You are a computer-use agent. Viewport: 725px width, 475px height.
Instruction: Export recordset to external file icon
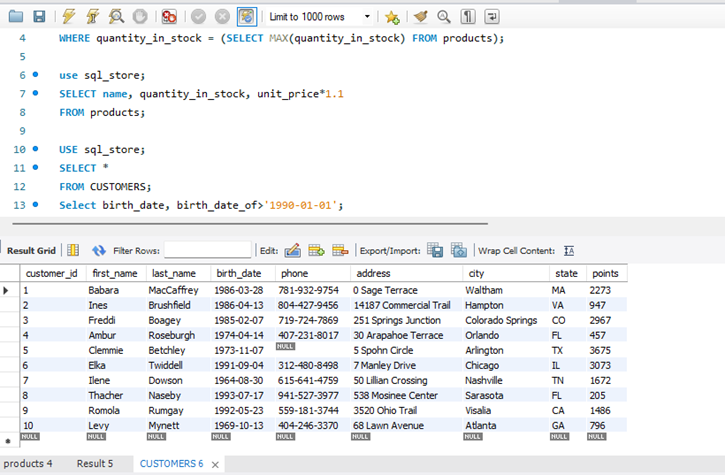(x=435, y=250)
